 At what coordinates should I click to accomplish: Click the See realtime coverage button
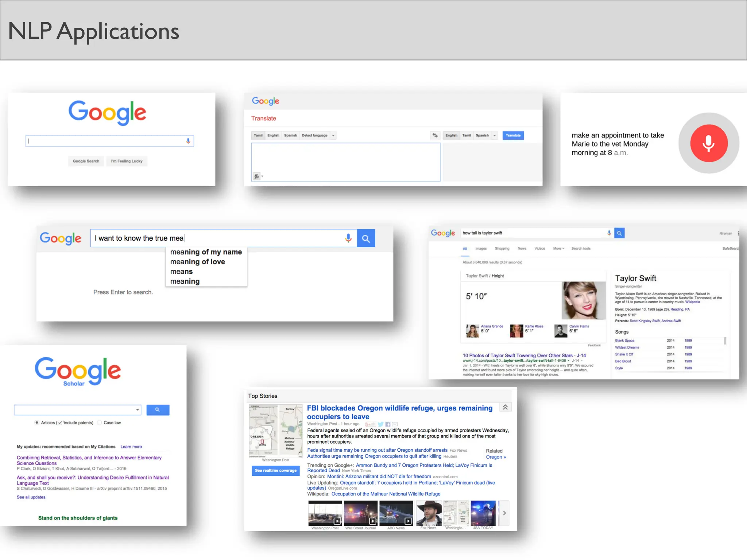tap(275, 471)
